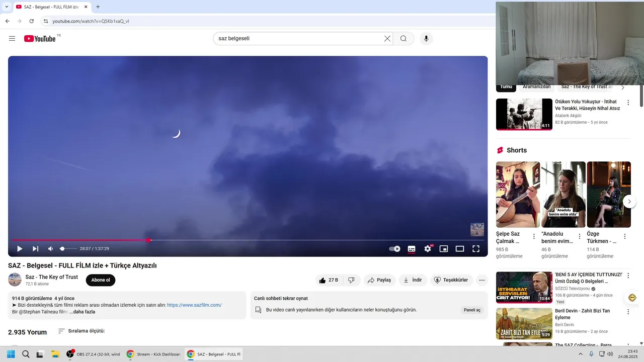Toggle subtitles (CC) button
This screenshot has width=644, height=362.
[412, 248]
